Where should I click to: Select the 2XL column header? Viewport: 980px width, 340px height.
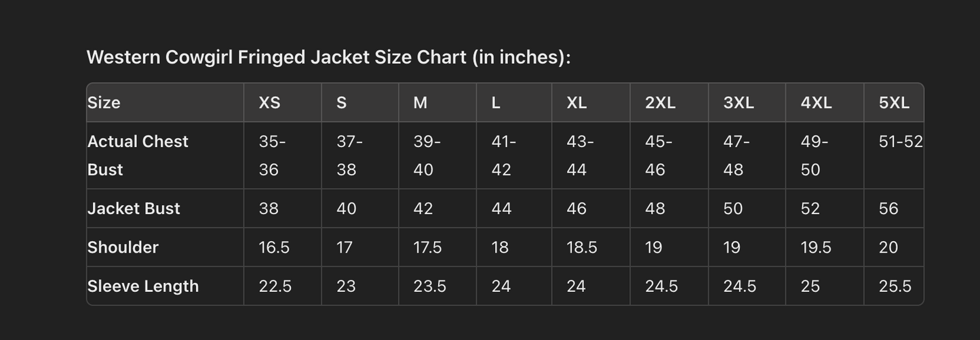click(660, 103)
